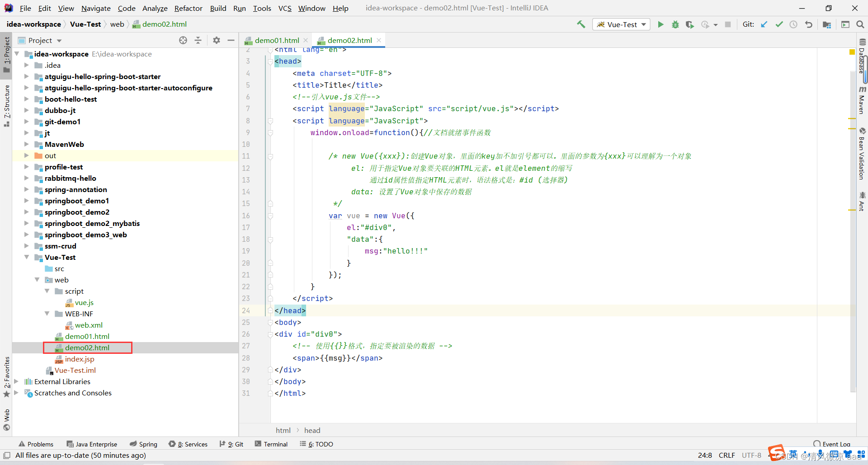The image size is (868, 465).
Task: Expand the External Libraries node
Action: pyautogui.click(x=17, y=381)
